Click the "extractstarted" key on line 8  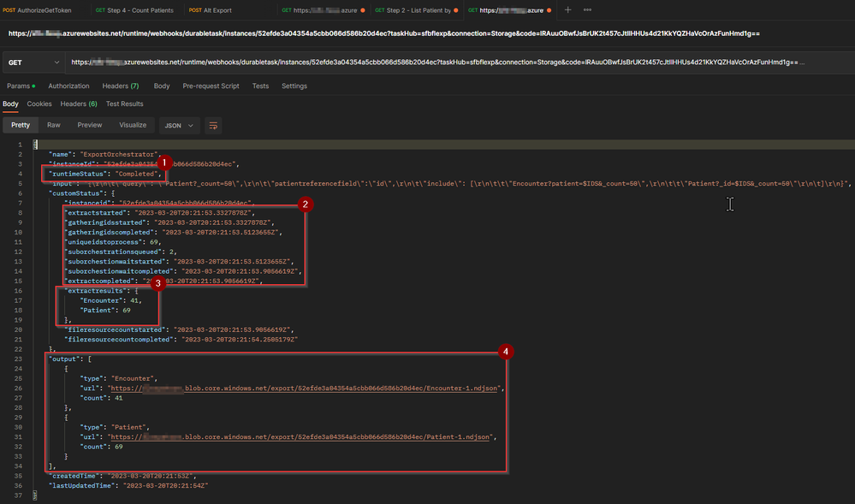95,213
